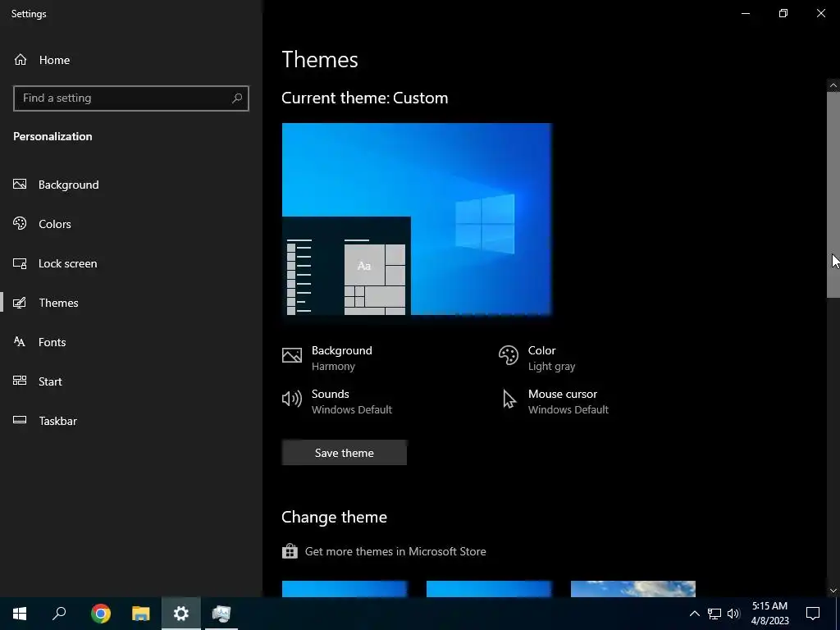The width and height of the screenshot is (840, 630).
Task: Click the Lock screen icon in sidebar
Action: tap(20, 263)
